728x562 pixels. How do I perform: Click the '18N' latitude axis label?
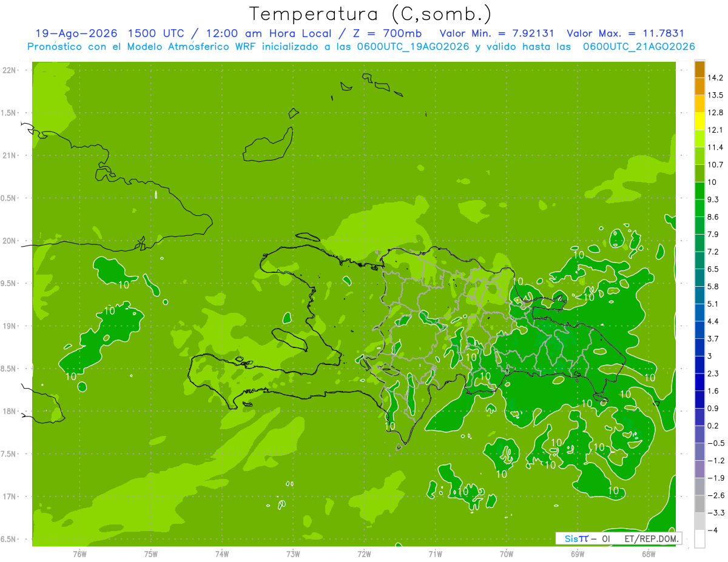pyautogui.click(x=10, y=412)
